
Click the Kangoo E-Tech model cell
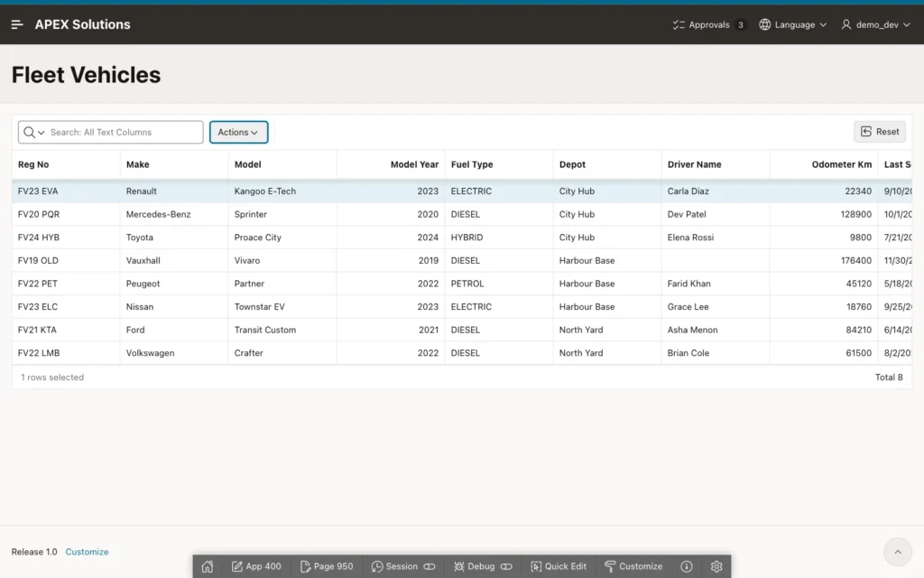(x=282, y=191)
